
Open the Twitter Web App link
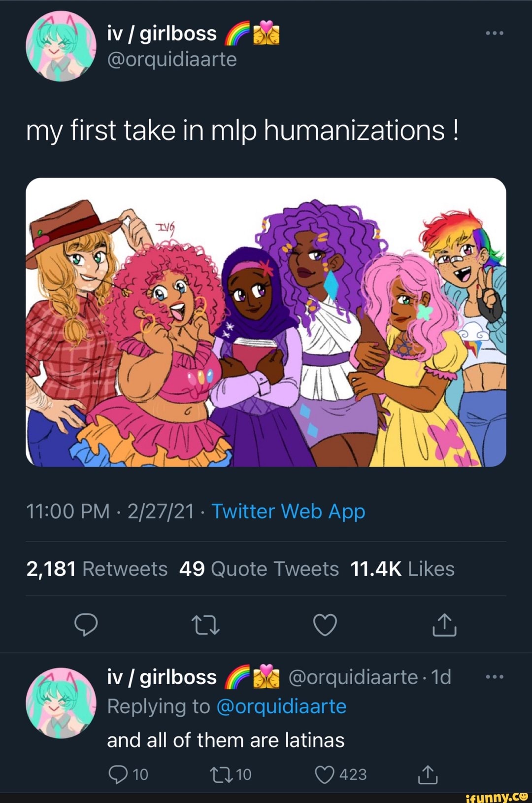288,511
